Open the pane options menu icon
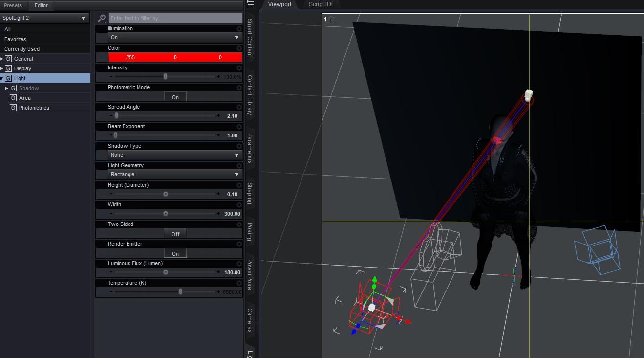644x358 pixels. 250,4
